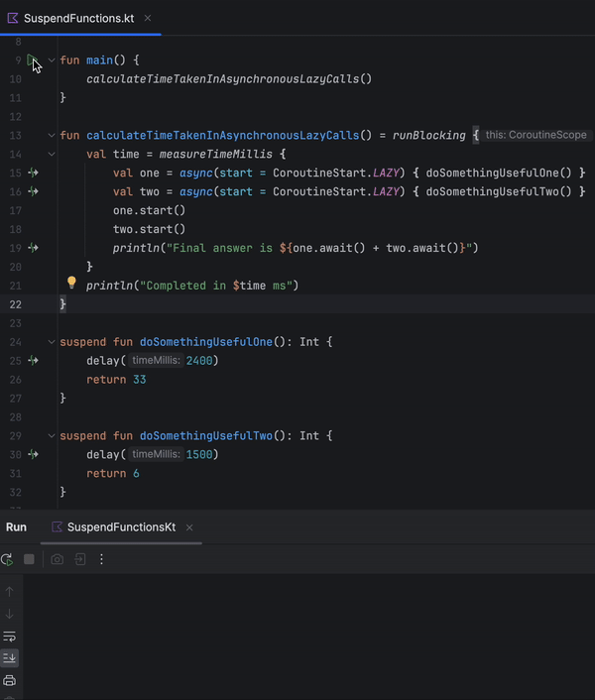Click the yellow light bulb quick-fix icon
Image resolution: width=595 pixels, height=700 pixels.
pyautogui.click(x=71, y=284)
